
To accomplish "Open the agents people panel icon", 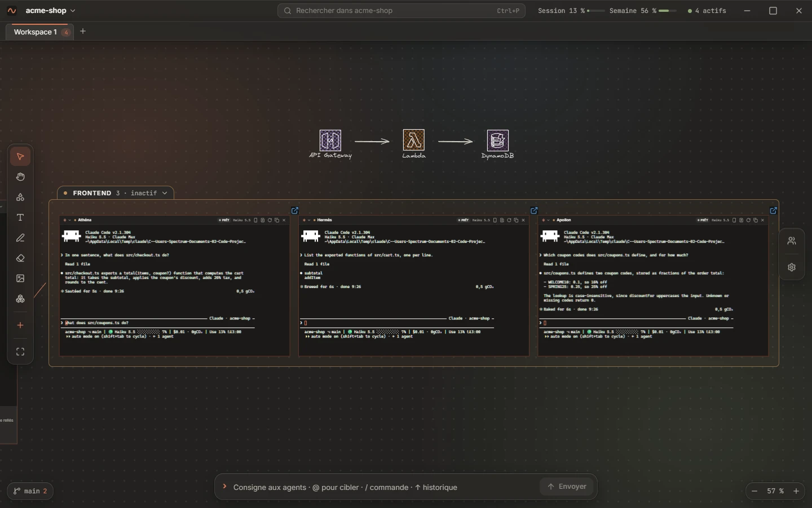I will (793, 241).
